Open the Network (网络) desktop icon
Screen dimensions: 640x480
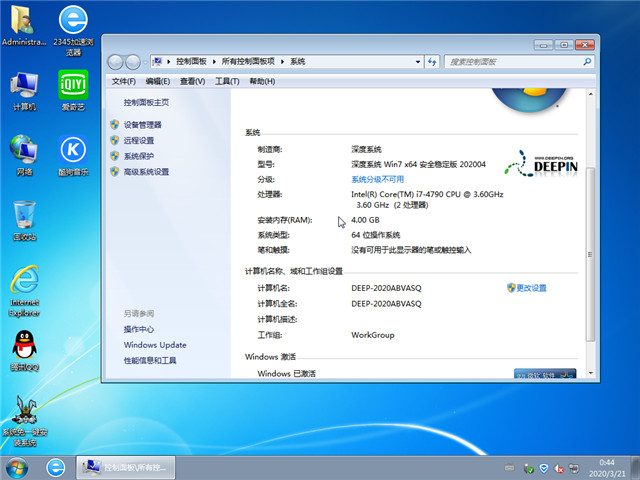click(24, 155)
